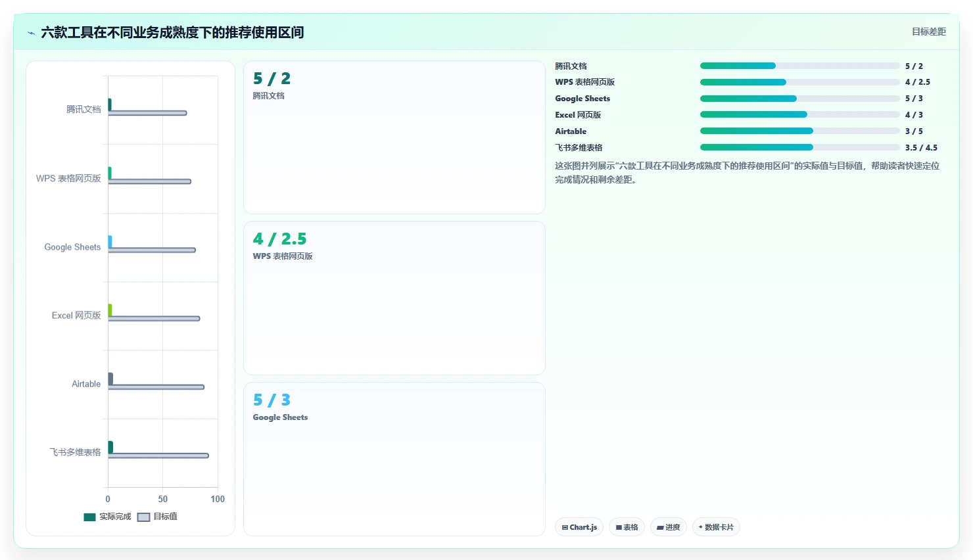Click the 4 / 3 value beside Excel 网页版

(x=914, y=115)
